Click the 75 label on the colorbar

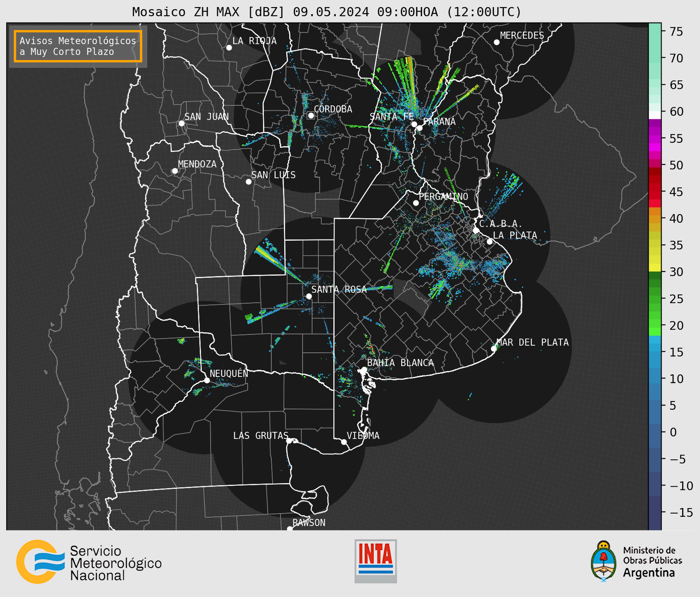[x=676, y=32]
